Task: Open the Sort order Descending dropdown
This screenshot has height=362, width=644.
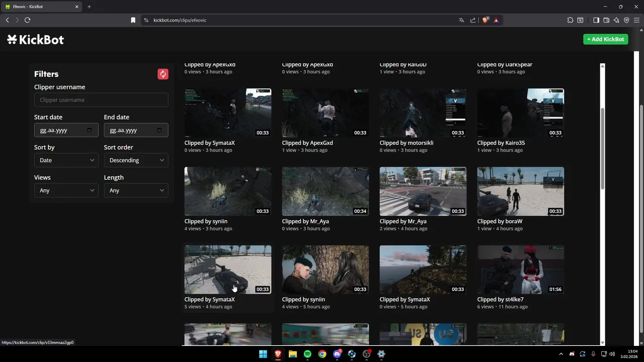Action: [136, 160]
